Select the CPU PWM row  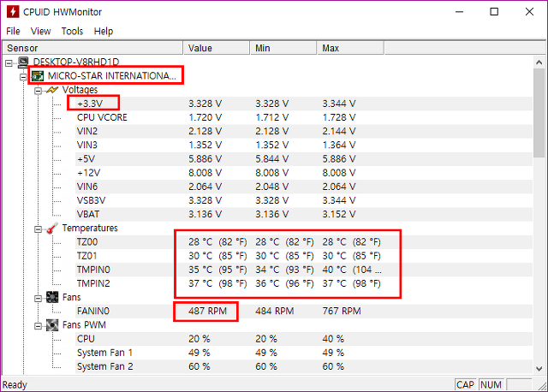pyautogui.click(x=303, y=339)
